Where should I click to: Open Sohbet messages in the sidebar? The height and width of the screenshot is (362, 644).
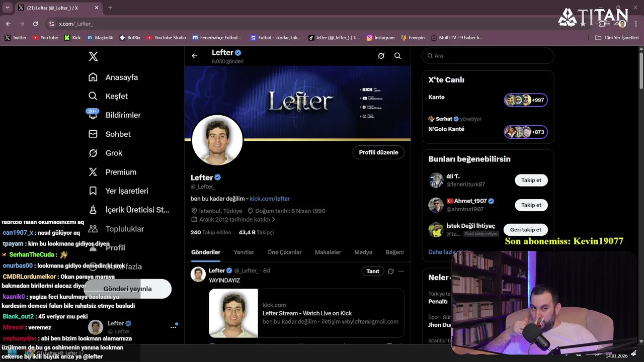(x=109, y=134)
